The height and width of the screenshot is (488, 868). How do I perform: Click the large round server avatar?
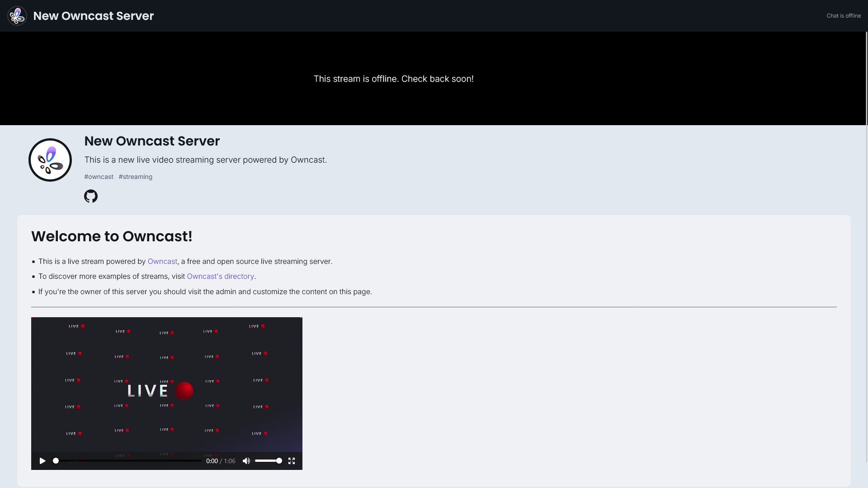tap(50, 160)
